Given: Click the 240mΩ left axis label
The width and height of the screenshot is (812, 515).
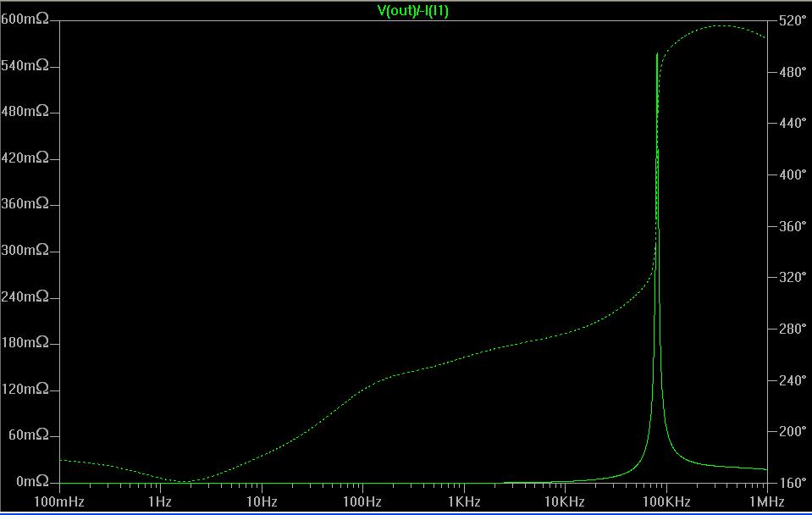Looking at the screenshot, I should pos(25,296).
